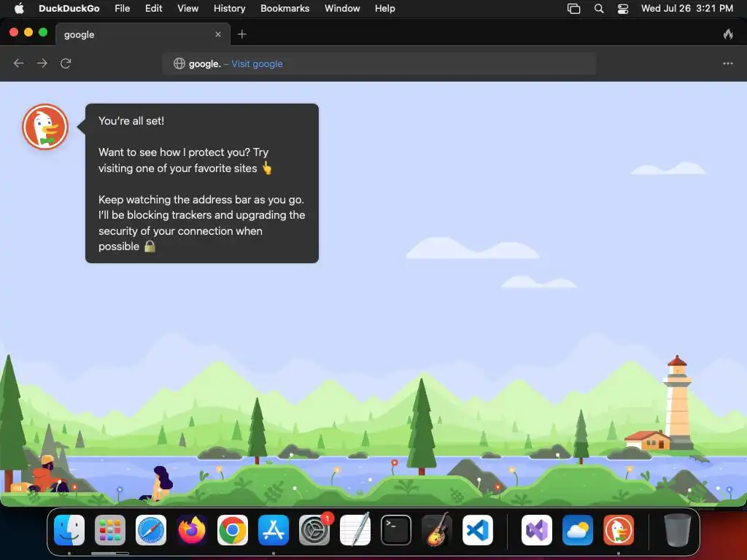The width and height of the screenshot is (747, 560).
Task: Open System Settings from the Dock
Action: [314, 530]
